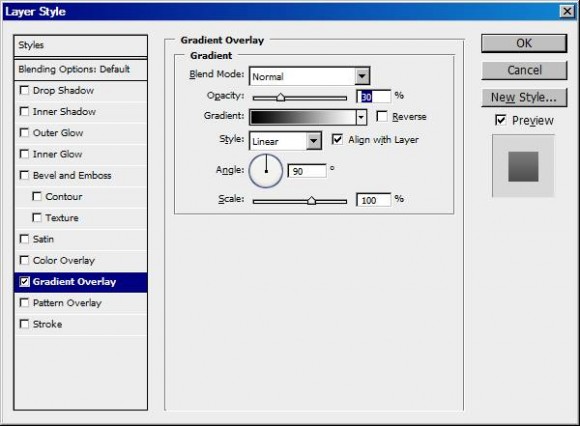Enable the Satin checkbox
The height and width of the screenshot is (426, 580).
point(24,239)
